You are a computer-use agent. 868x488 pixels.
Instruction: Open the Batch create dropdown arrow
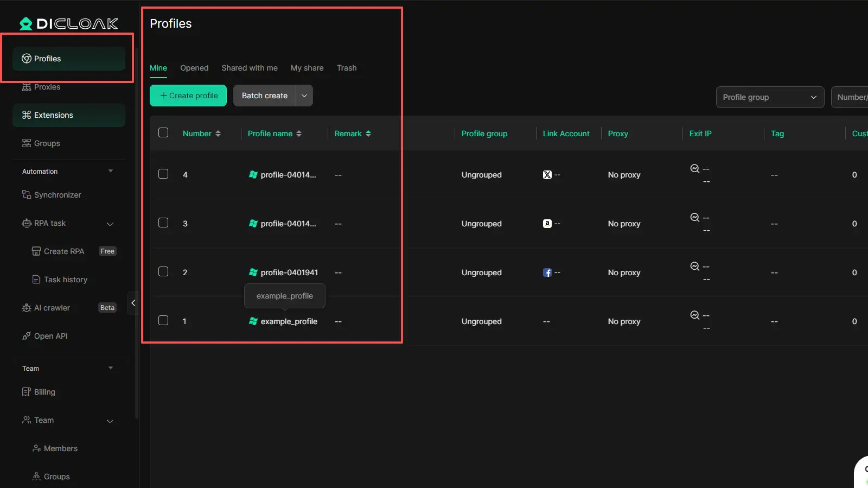click(304, 96)
